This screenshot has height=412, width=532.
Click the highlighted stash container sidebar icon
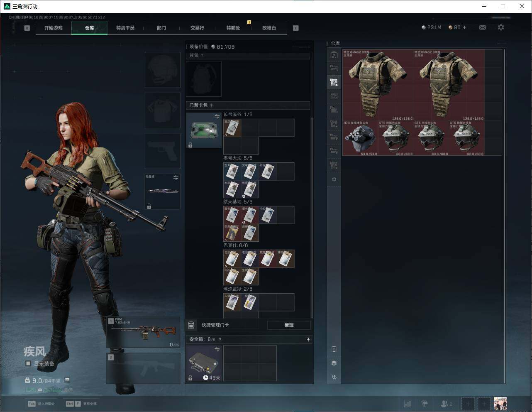tap(334, 82)
